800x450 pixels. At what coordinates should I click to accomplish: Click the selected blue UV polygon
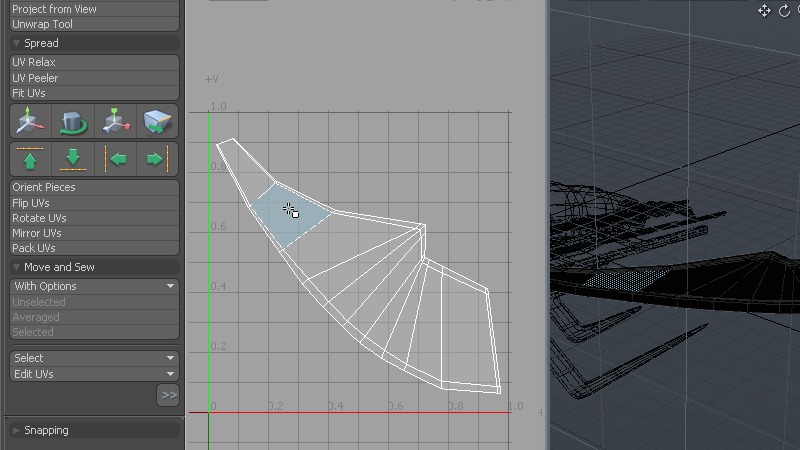pos(291,214)
